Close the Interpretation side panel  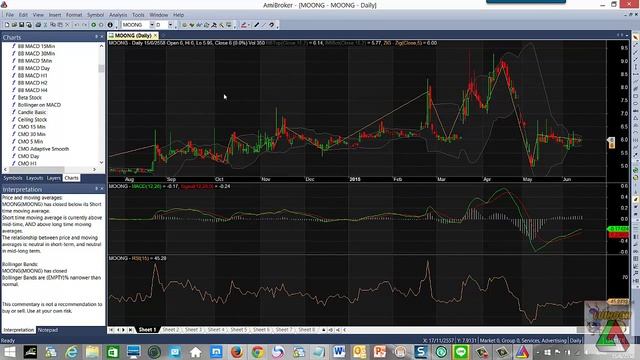(102, 189)
